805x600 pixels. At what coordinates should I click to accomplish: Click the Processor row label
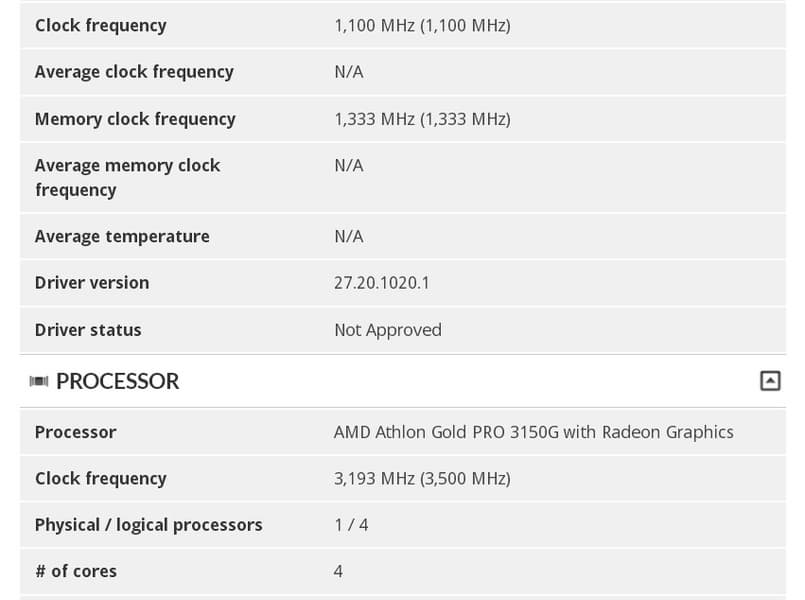click(x=75, y=432)
